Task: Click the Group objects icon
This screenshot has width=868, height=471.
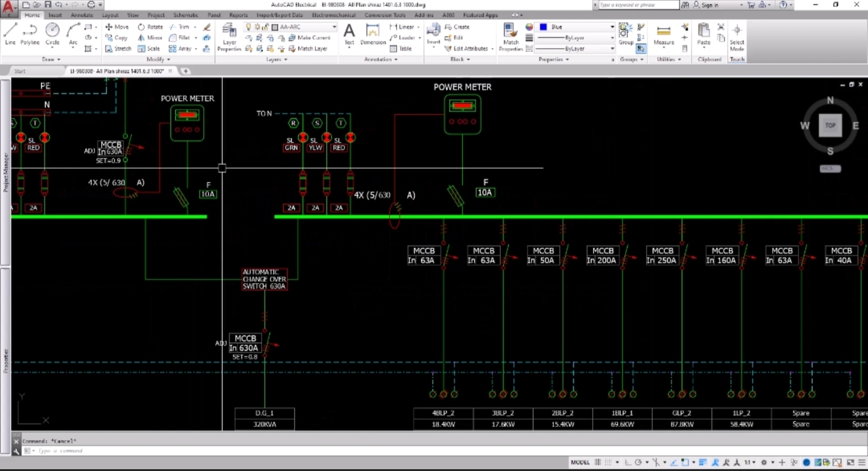Action: (626, 34)
